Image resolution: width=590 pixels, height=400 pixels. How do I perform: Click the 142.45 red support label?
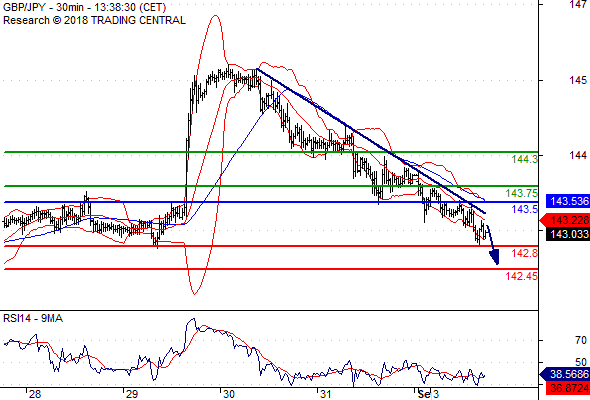pos(522,276)
